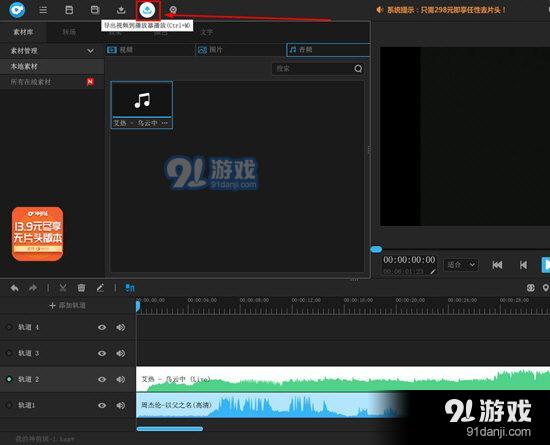Viewport: 550px width, 445px height.
Task: Hide 轨道 4 with eye icon
Action: (x=102, y=327)
